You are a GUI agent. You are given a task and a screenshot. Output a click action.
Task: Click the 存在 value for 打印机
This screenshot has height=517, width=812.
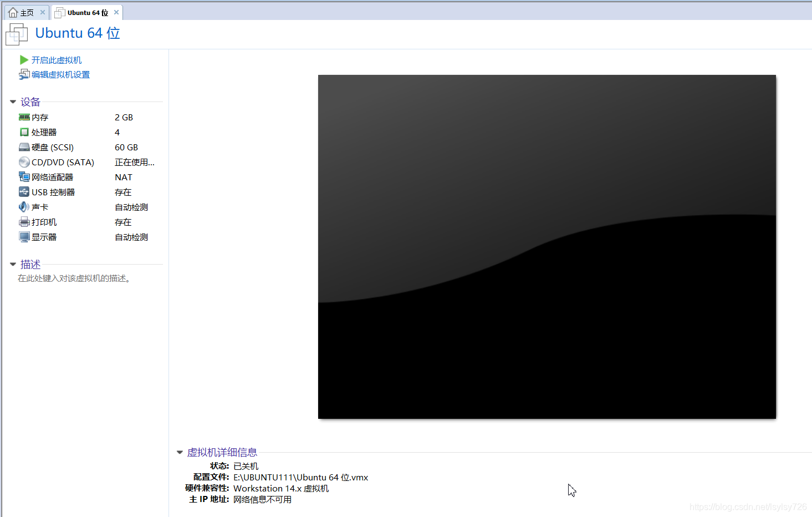[x=123, y=222]
